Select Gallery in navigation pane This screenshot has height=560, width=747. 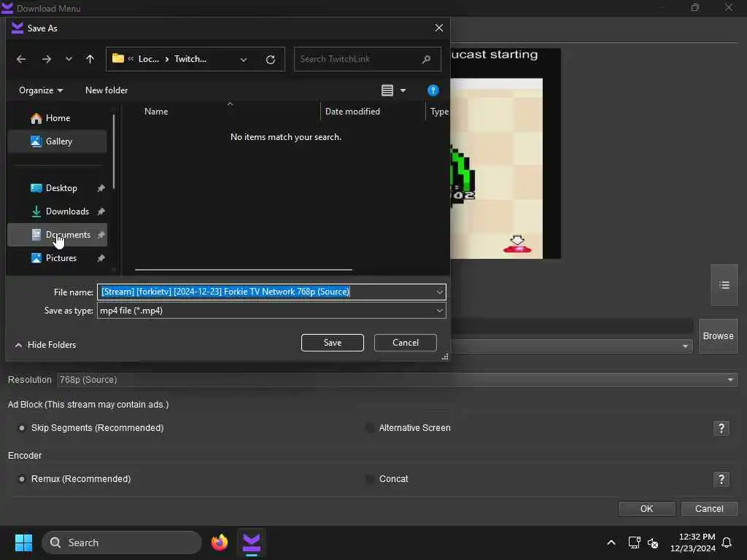[x=57, y=141]
